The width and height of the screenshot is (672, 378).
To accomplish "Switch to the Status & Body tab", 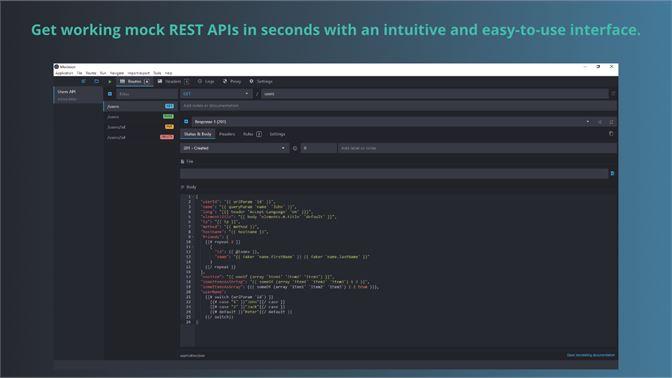I will 198,134.
